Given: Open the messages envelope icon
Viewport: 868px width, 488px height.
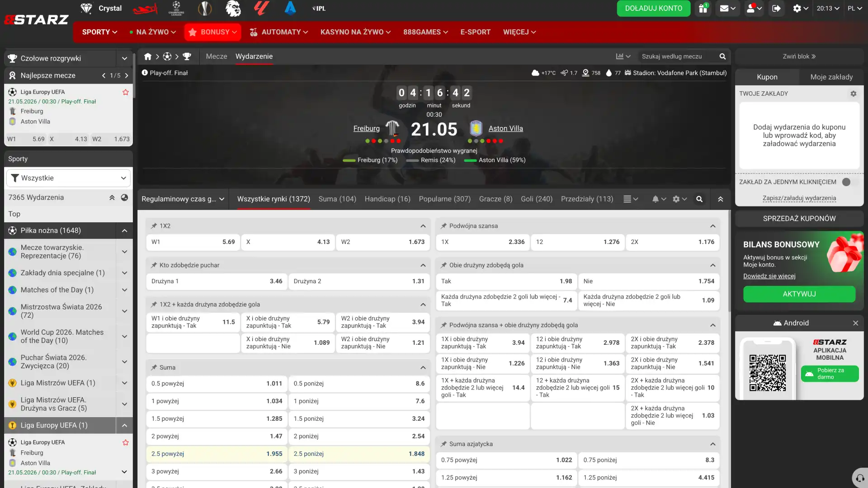Looking at the screenshot, I should 727,9.
